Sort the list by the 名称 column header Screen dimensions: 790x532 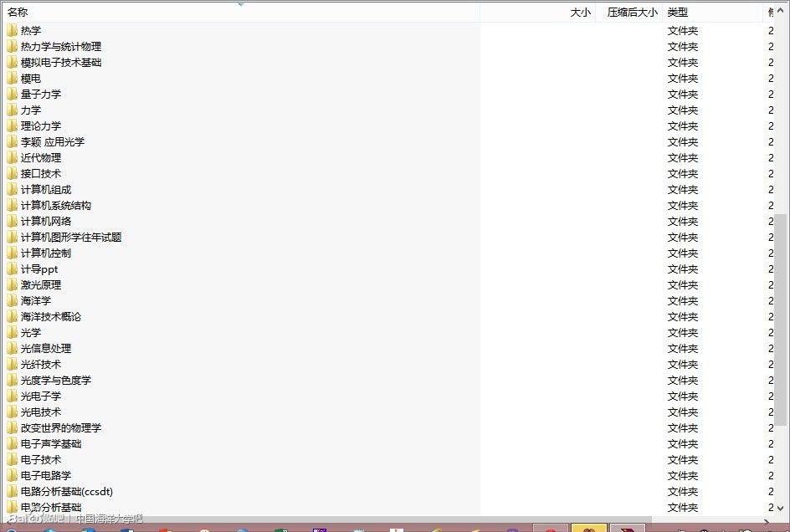point(18,12)
